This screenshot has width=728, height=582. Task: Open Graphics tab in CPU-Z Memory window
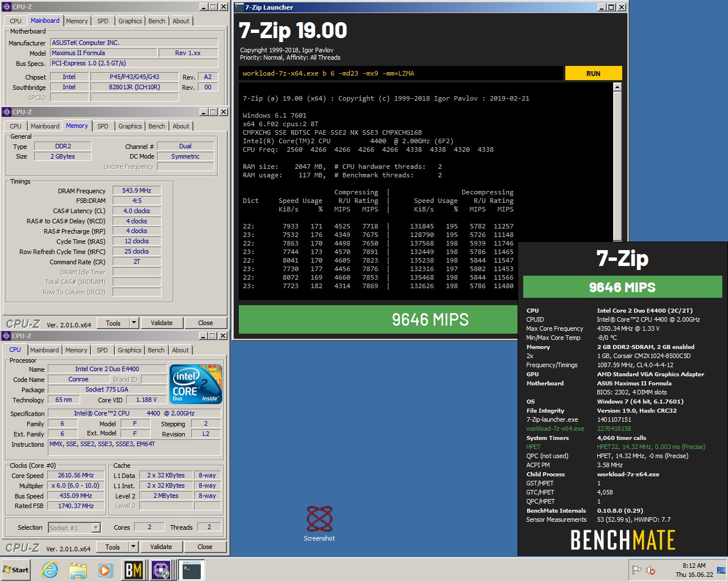coord(130,126)
